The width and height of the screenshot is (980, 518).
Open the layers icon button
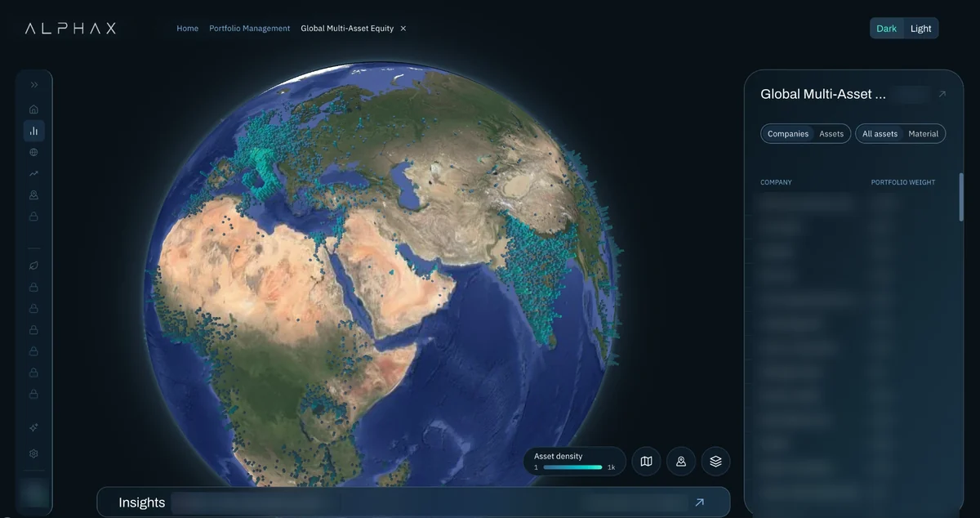715,462
